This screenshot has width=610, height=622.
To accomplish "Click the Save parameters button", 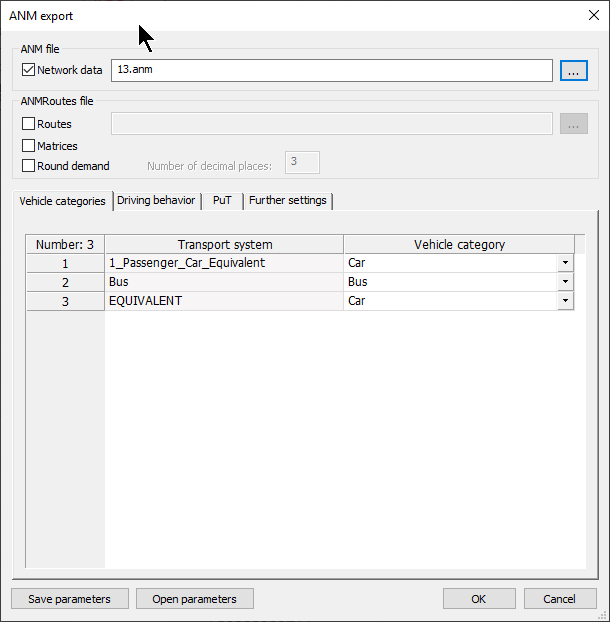I will tap(70, 599).
